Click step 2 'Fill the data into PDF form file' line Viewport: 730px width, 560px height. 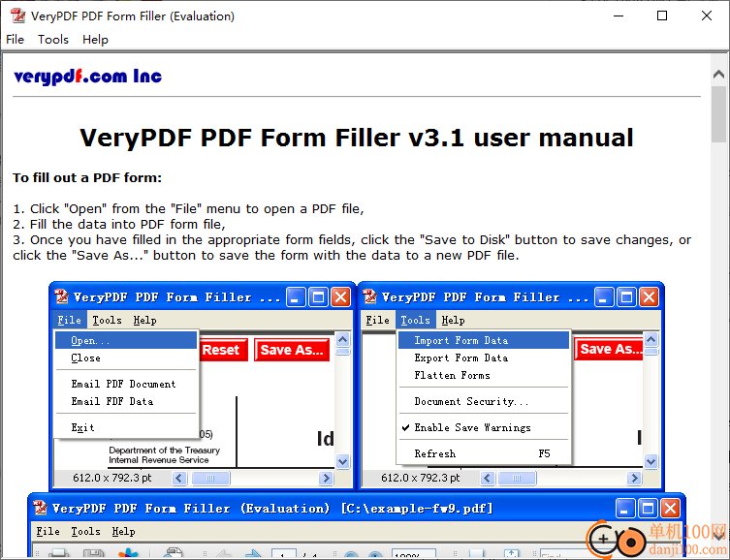tap(119, 224)
